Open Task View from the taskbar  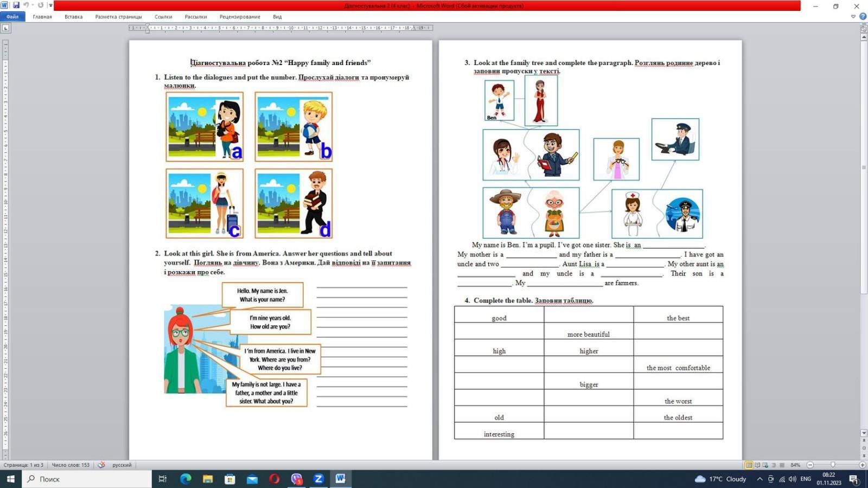coord(162,479)
